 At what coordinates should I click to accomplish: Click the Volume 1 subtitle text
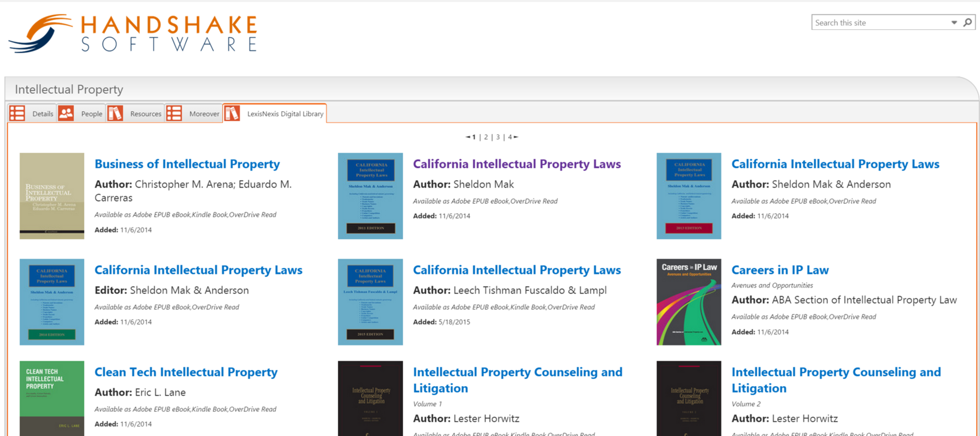coord(427,404)
